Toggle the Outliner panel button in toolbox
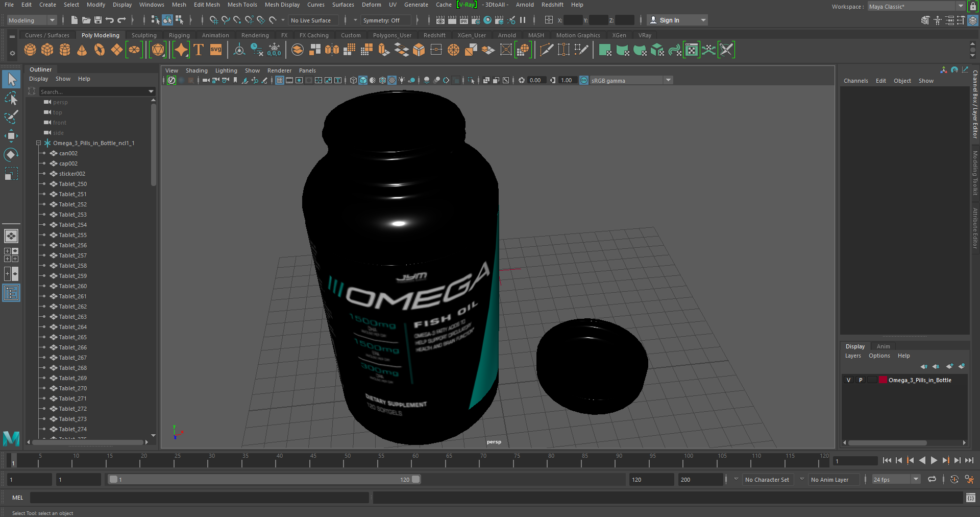This screenshot has width=980, height=517. pos(11,293)
